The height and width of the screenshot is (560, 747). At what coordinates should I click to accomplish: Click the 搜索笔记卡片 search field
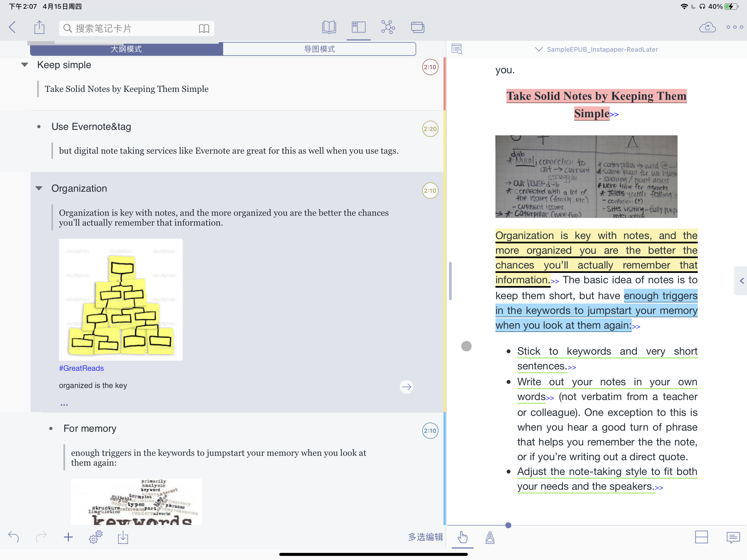point(136,28)
